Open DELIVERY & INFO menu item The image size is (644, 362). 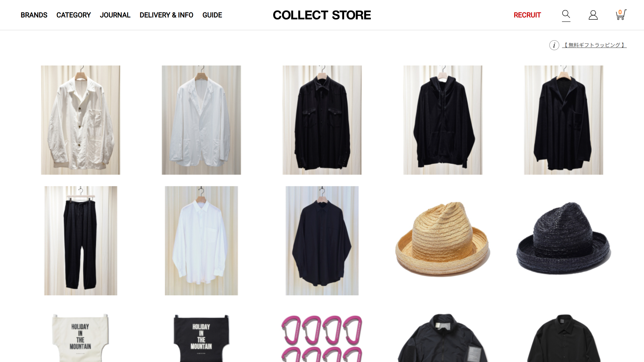tap(166, 15)
